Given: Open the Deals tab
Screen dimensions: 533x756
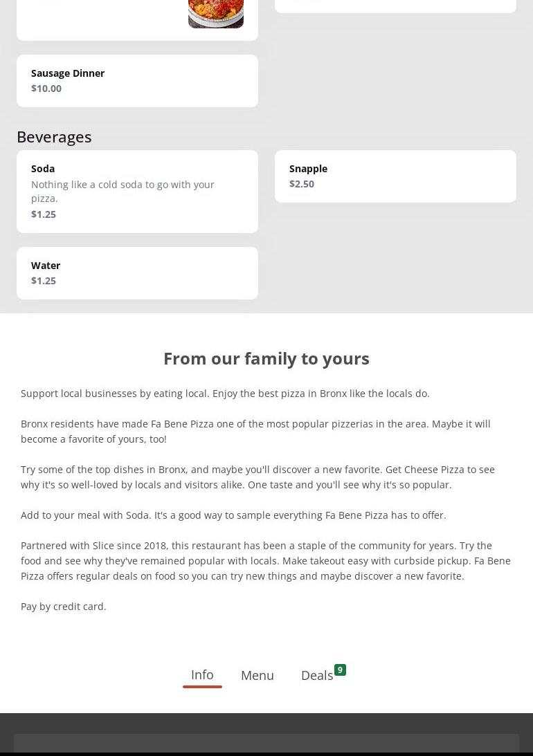Looking at the screenshot, I should [316, 676].
